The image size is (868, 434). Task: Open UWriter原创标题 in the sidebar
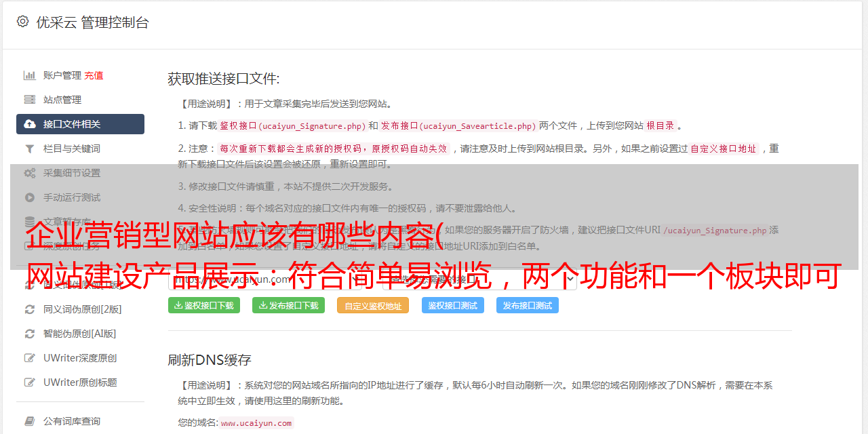click(x=80, y=382)
